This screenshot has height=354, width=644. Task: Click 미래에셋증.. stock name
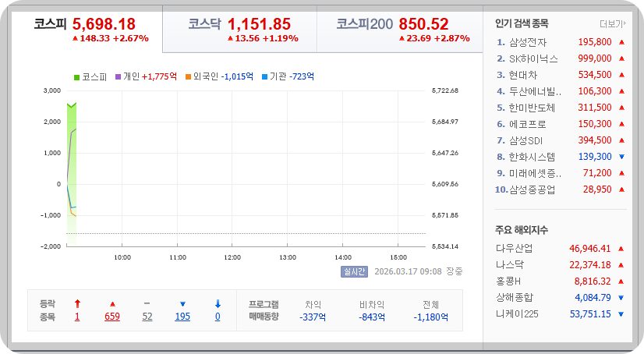(x=535, y=173)
